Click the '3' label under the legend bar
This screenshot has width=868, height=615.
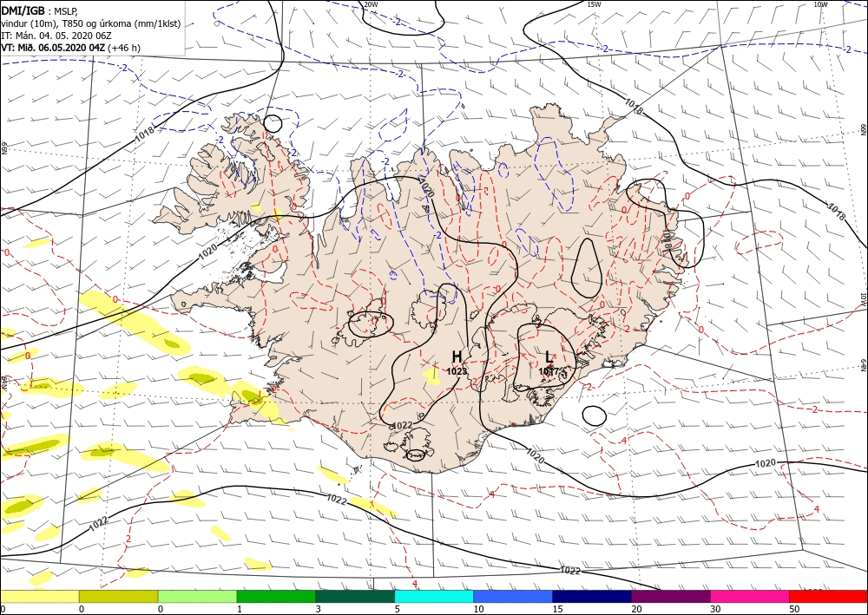point(319,609)
